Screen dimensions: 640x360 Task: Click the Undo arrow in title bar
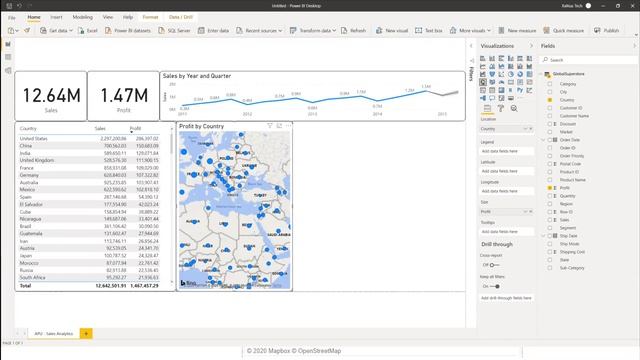[x=19, y=6]
